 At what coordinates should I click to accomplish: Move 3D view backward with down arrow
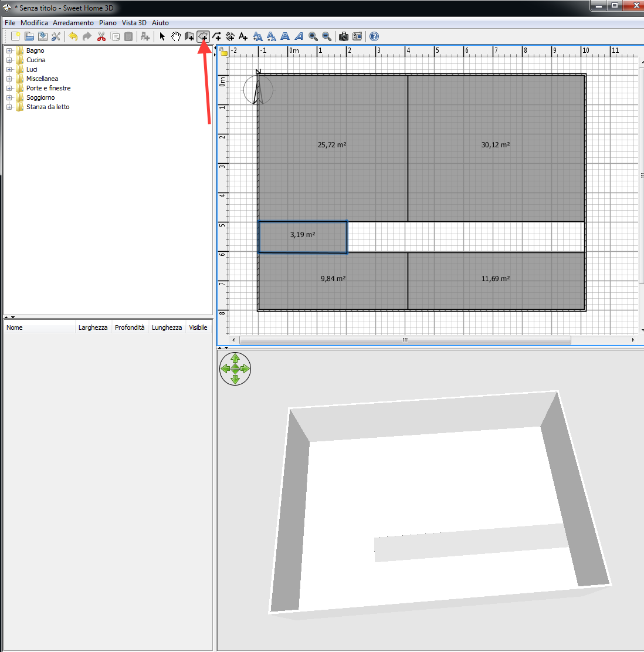coord(235,379)
